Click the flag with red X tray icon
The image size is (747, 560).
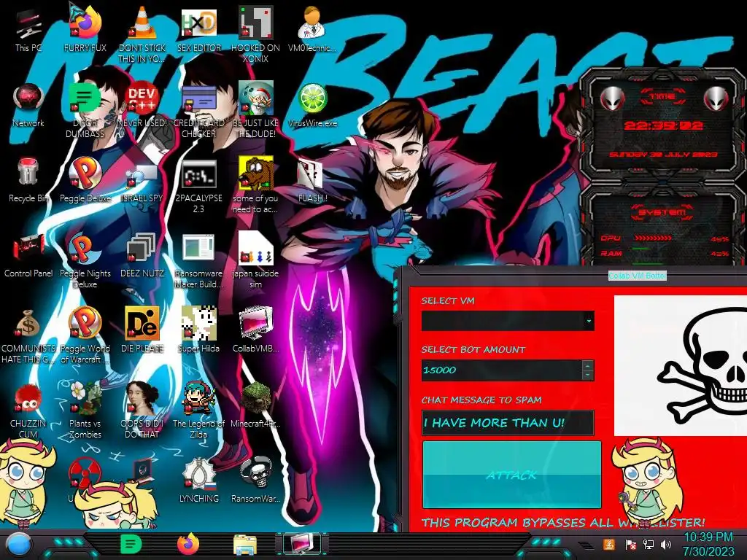[x=630, y=544]
